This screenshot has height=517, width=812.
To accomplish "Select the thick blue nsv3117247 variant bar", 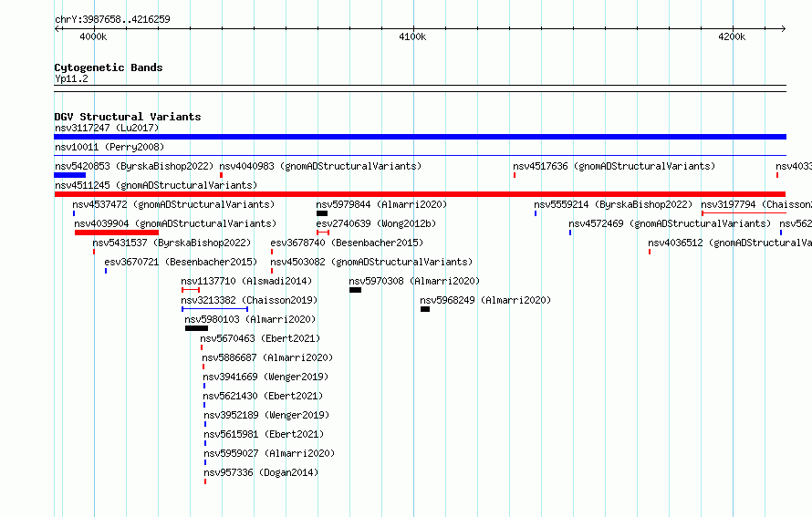I will [420, 137].
